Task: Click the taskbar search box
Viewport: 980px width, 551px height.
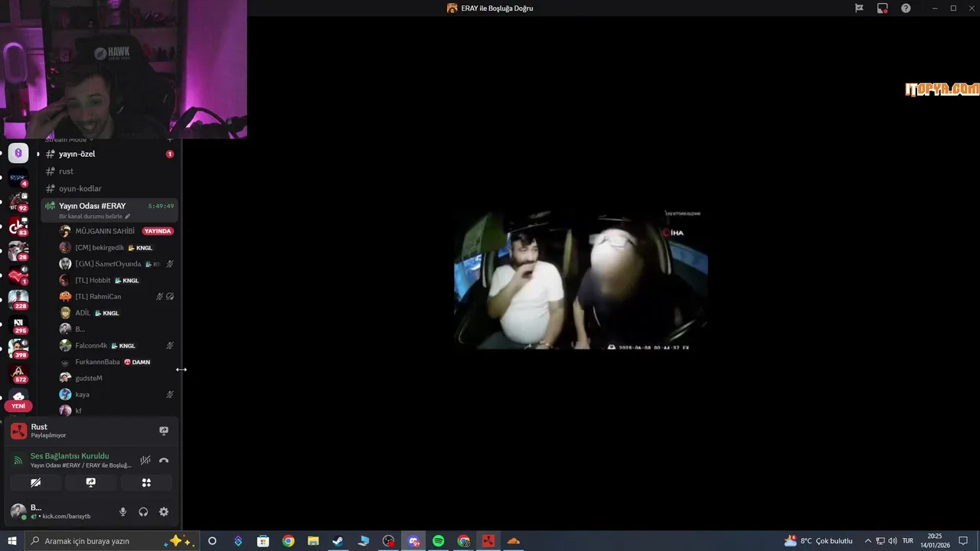Action: (113, 541)
